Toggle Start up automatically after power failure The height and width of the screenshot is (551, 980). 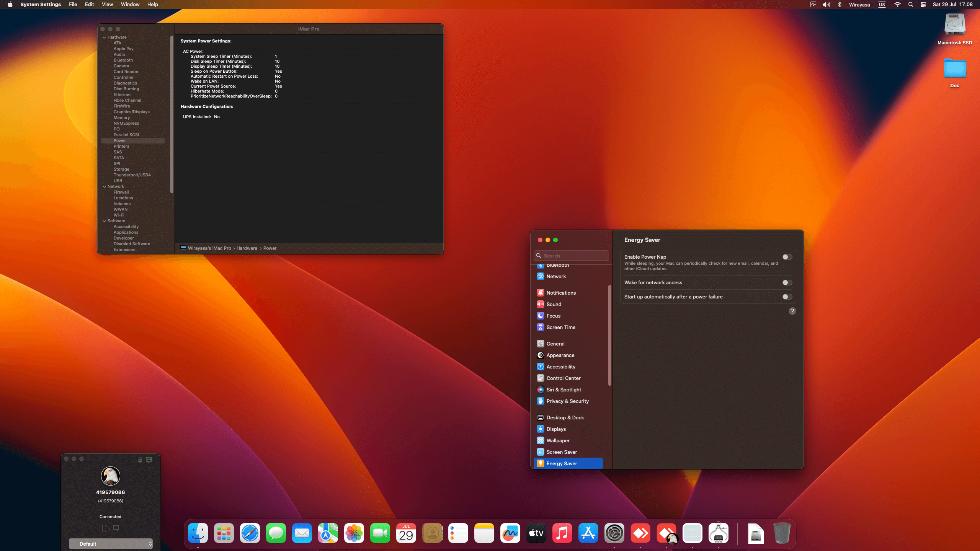787,297
